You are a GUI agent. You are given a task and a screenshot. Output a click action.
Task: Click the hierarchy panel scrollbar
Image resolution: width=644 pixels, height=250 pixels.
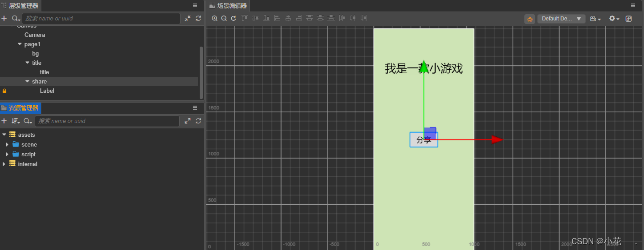(x=201, y=72)
